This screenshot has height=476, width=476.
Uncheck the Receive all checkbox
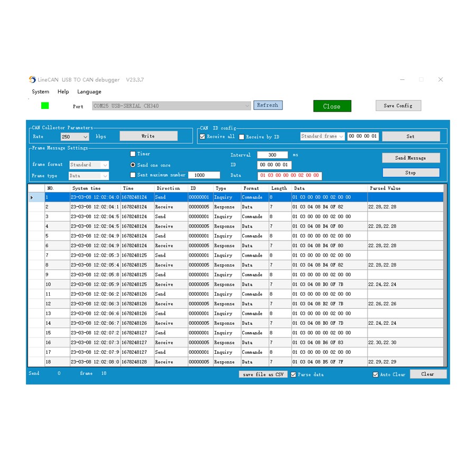(203, 136)
